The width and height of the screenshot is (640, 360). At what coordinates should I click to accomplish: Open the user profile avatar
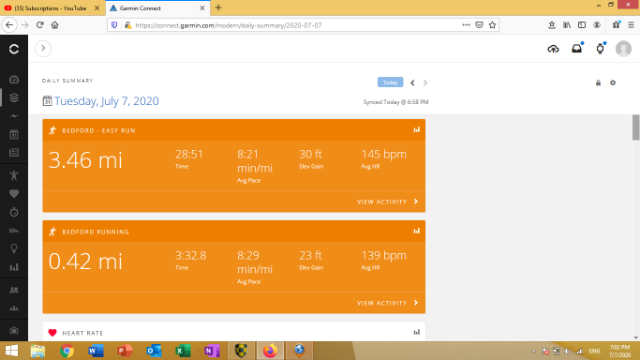tap(623, 49)
